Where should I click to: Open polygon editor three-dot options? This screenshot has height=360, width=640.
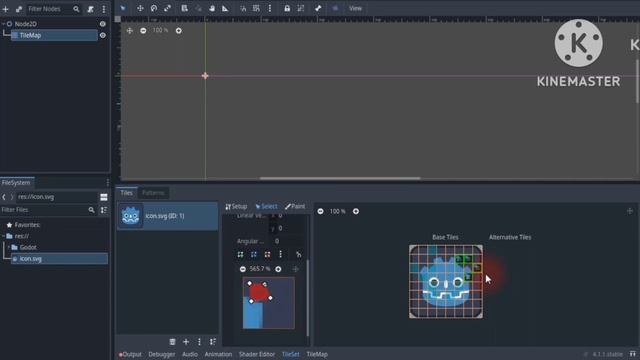pyautogui.click(x=280, y=255)
